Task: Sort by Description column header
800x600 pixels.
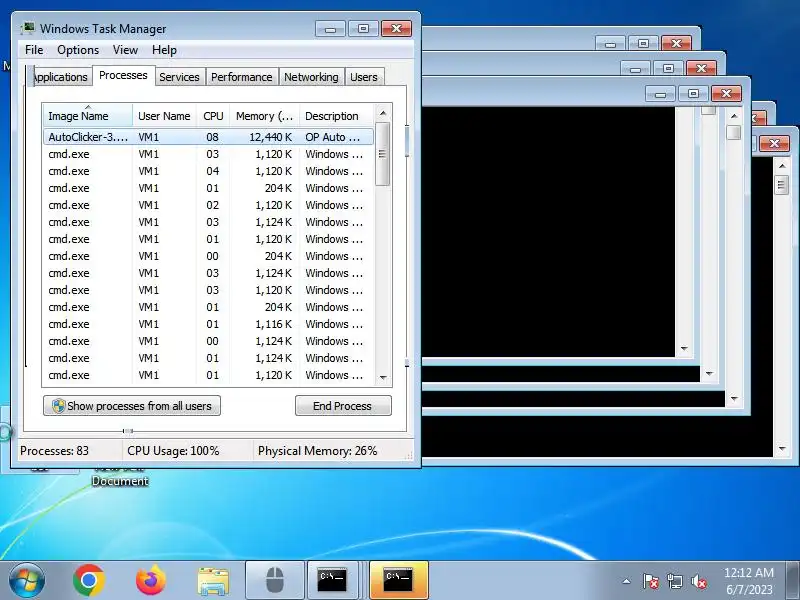Action: click(x=337, y=116)
